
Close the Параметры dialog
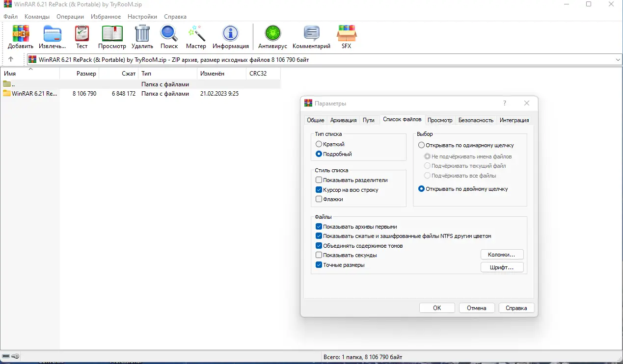click(x=527, y=103)
